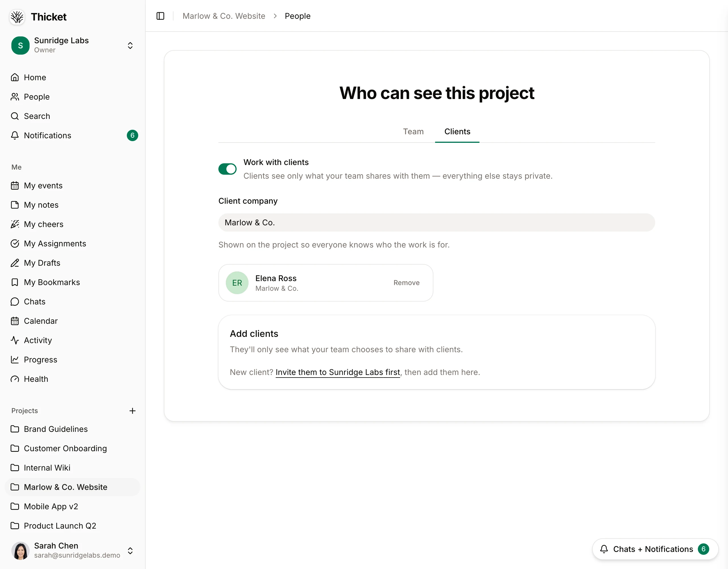
Task: Remove Elena Ross from clients
Action: tap(406, 283)
